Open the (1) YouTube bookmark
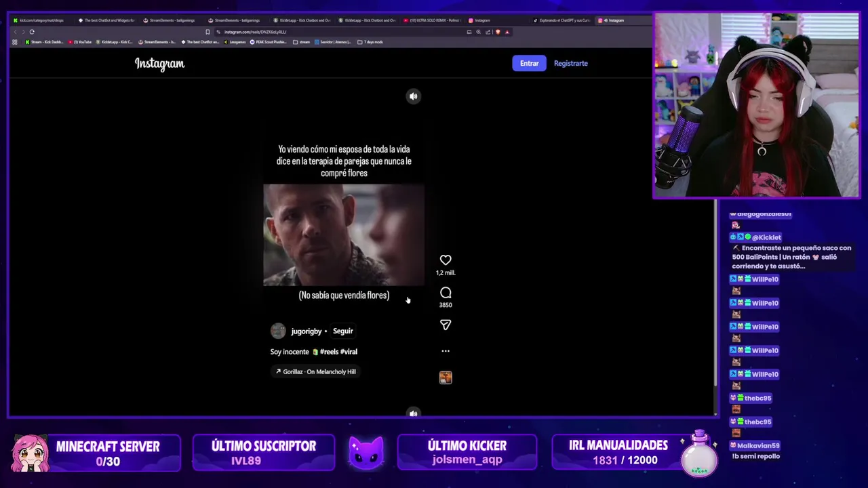868x488 pixels. point(80,42)
